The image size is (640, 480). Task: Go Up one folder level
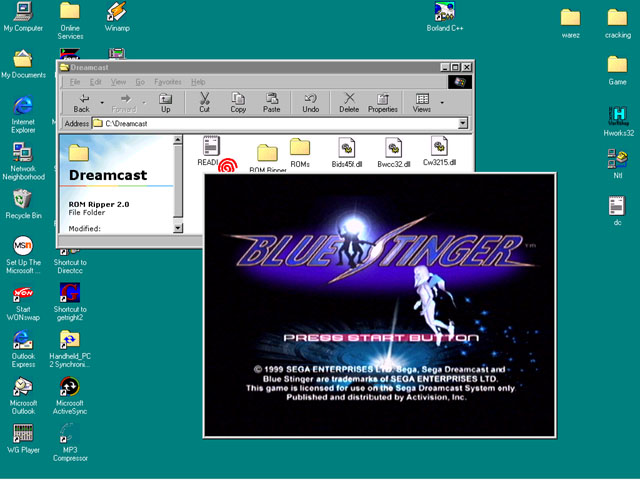[x=165, y=103]
